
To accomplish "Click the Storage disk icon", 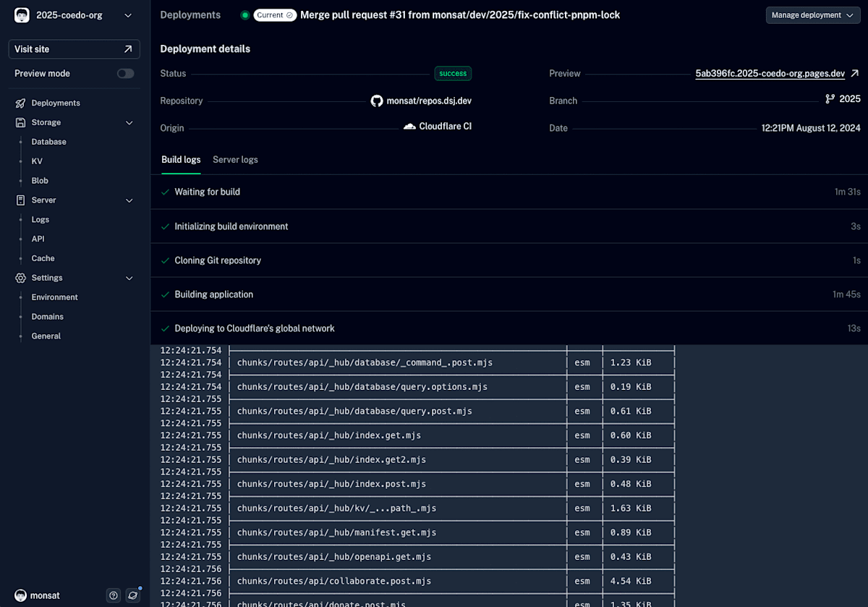I will [x=20, y=123].
